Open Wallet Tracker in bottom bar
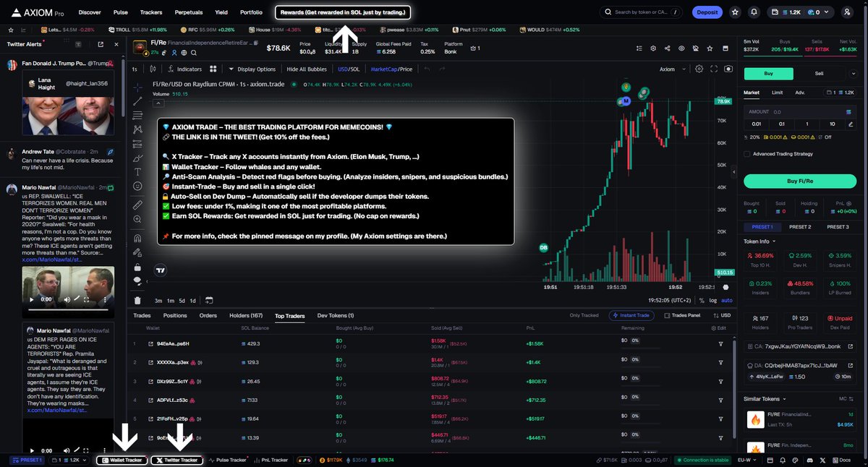 click(122, 460)
